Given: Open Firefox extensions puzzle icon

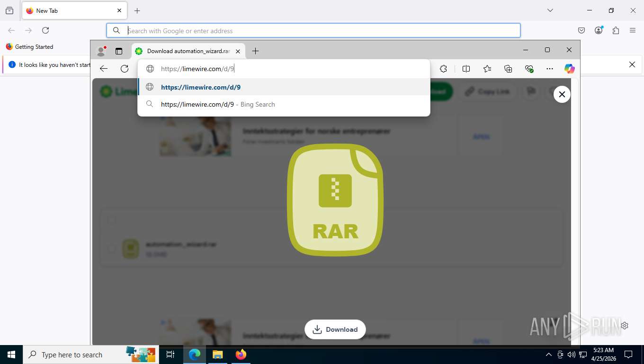Looking at the screenshot, I should (616, 30).
